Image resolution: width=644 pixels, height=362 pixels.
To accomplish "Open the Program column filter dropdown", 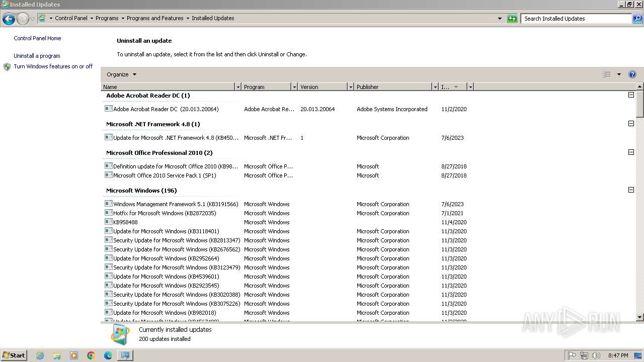I will pyautogui.click(x=294, y=87).
